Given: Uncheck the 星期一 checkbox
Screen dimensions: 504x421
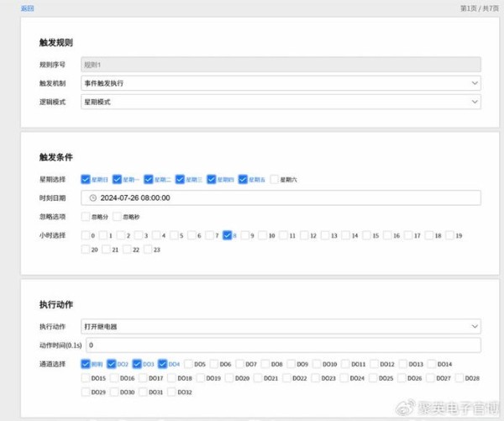Looking at the screenshot, I should 117,179.
